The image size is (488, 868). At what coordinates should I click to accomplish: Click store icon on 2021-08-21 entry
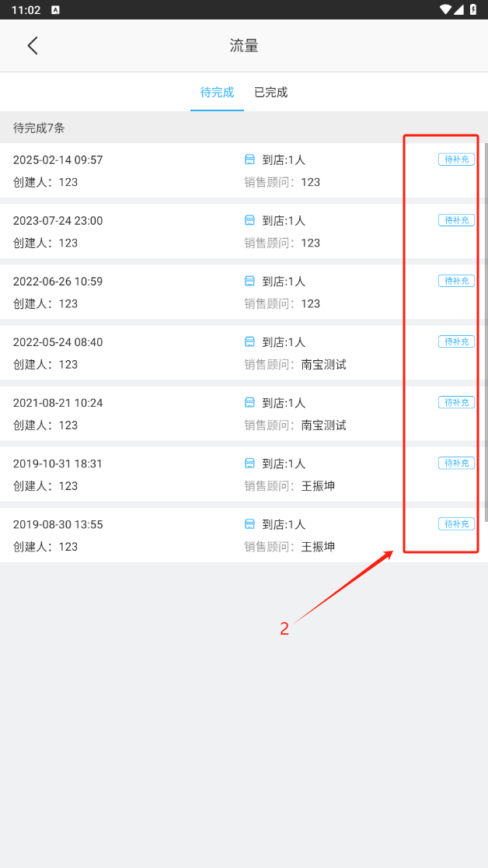tap(249, 402)
